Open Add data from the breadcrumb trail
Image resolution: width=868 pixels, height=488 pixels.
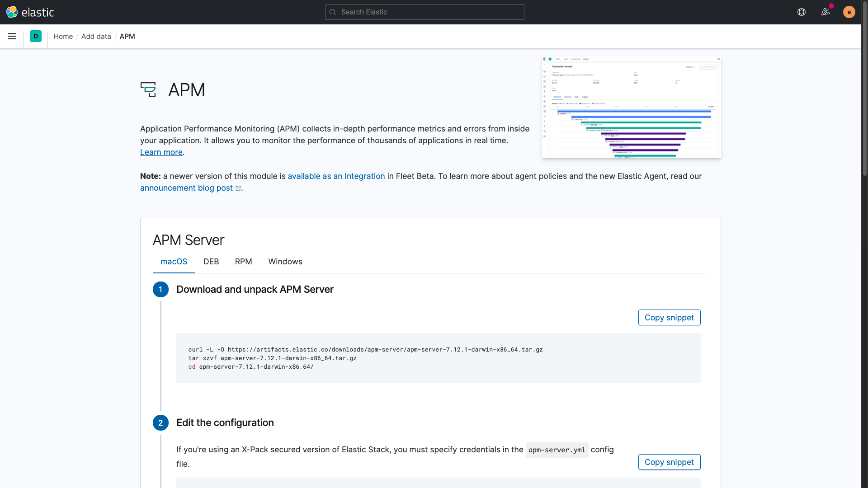(96, 36)
